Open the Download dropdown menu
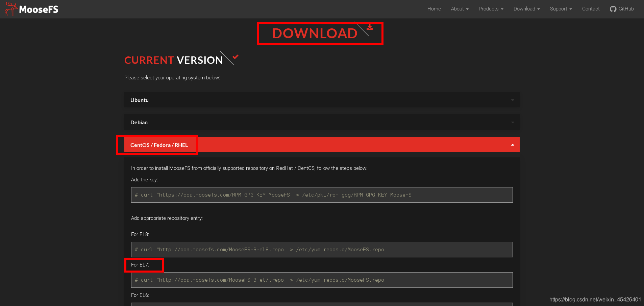This screenshot has height=306, width=644. 526,9
